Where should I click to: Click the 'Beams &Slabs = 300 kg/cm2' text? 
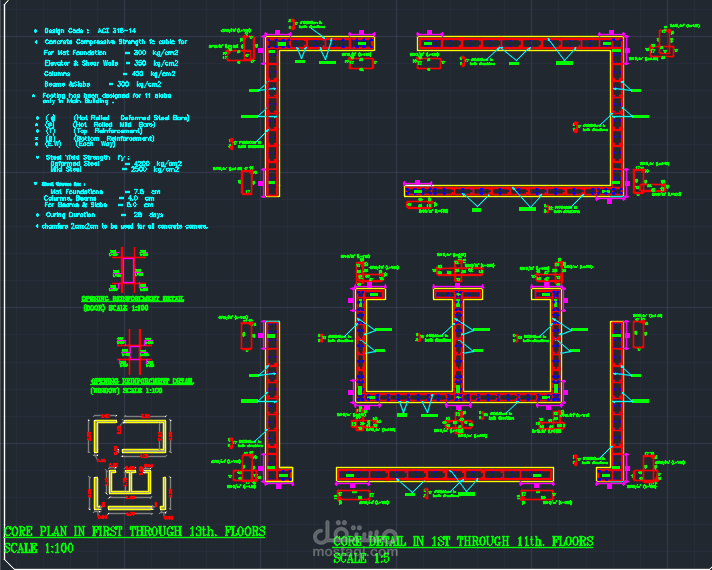click(103, 84)
